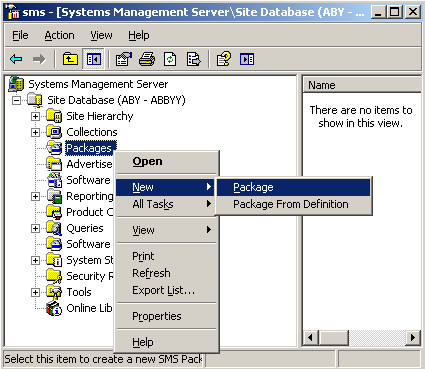Choose Package From Definition
This screenshot has height=369, width=425.
293,204
